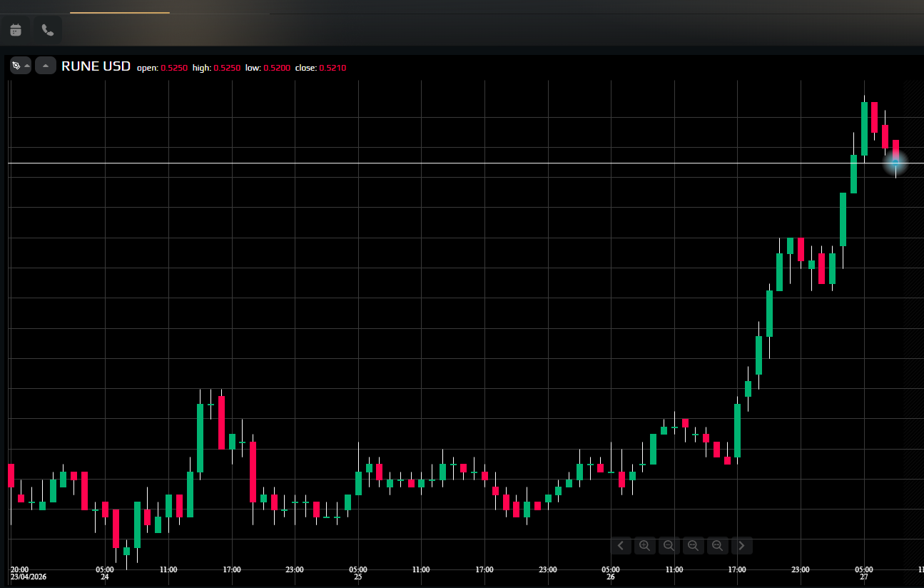Click the 17:00 label on April 24
Screen dimensions: 924x588
click(x=231, y=569)
